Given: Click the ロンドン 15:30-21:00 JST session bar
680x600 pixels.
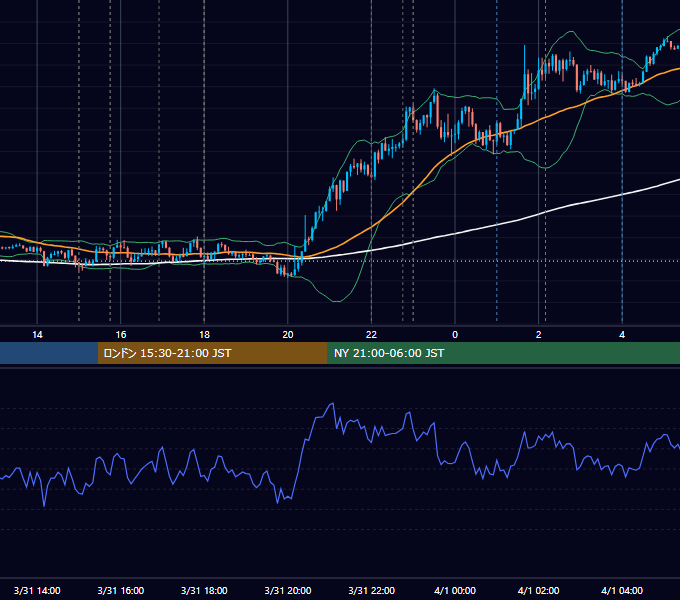Looking at the screenshot, I should pos(212,353).
